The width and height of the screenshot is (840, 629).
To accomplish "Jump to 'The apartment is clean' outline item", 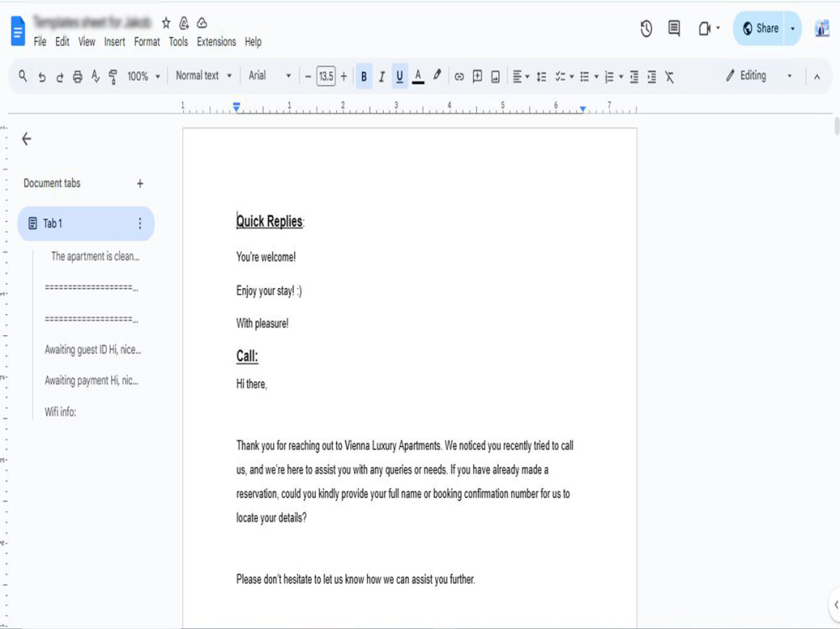I will pos(95,256).
